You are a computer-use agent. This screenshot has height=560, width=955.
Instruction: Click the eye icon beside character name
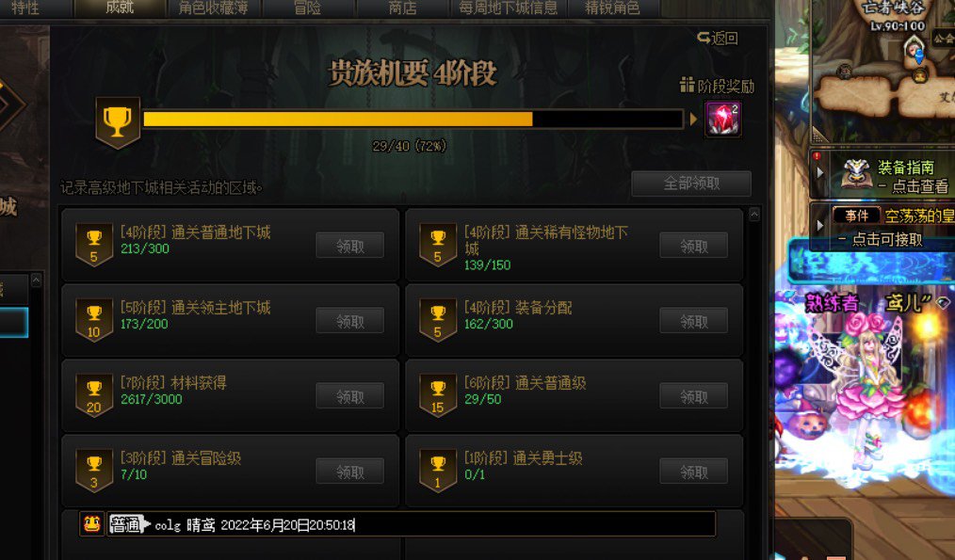point(943,302)
